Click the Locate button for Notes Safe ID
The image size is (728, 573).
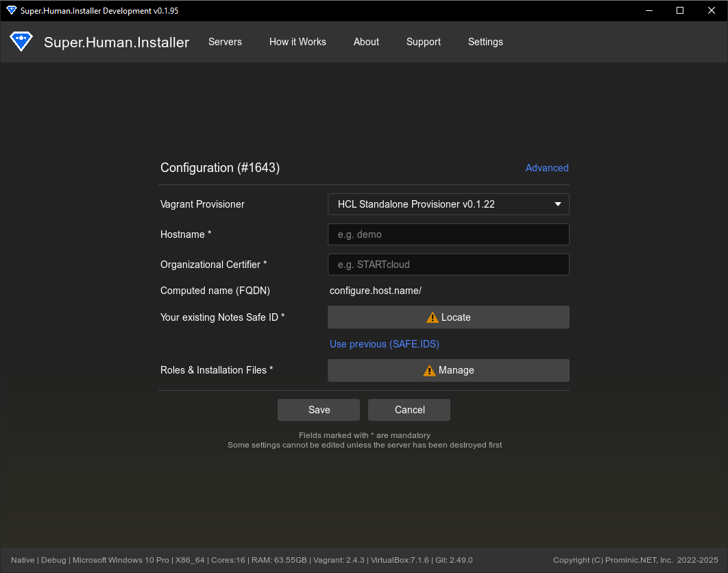(448, 317)
